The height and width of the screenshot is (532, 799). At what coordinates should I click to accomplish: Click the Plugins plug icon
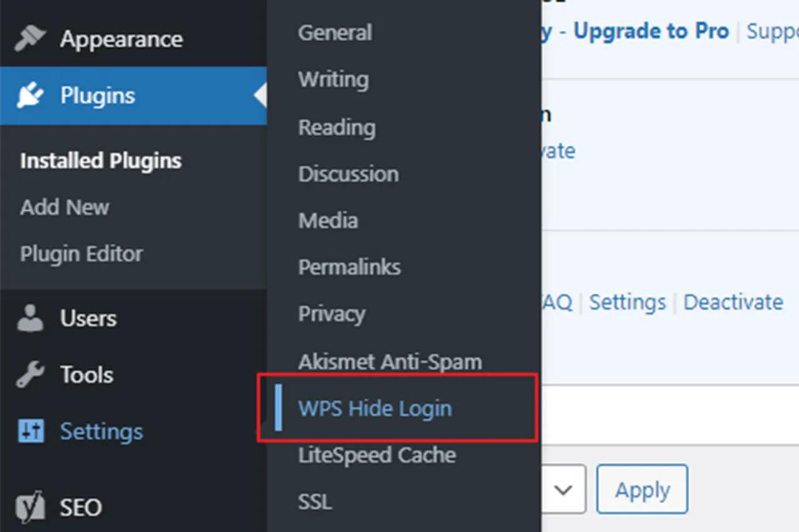point(30,95)
